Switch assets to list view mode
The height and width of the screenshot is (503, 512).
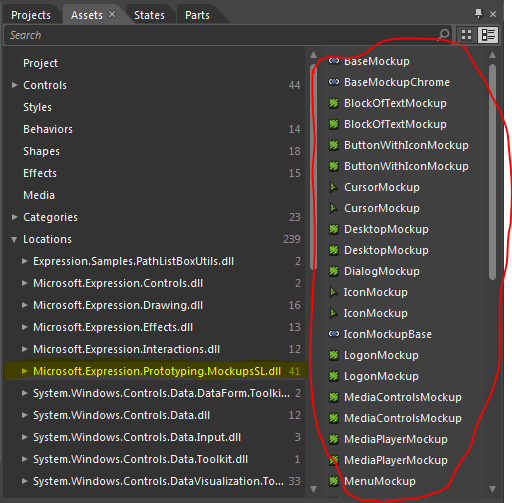[488, 35]
